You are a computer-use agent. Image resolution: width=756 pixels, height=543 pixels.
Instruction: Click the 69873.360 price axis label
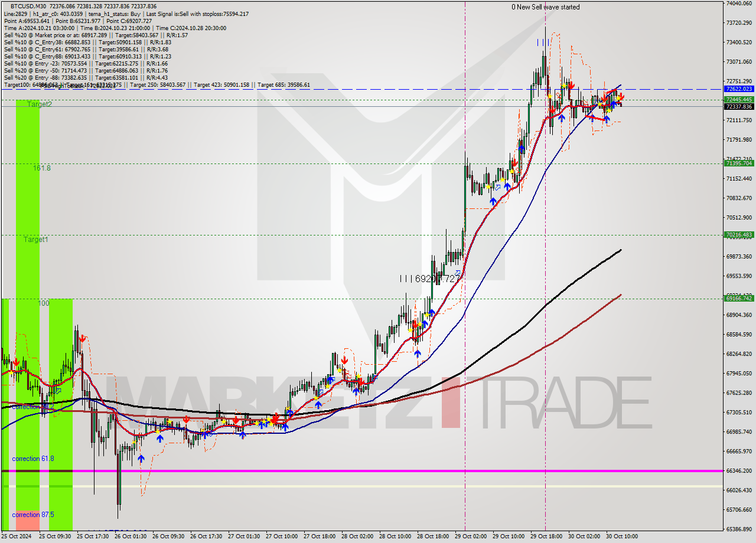(739, 257)
